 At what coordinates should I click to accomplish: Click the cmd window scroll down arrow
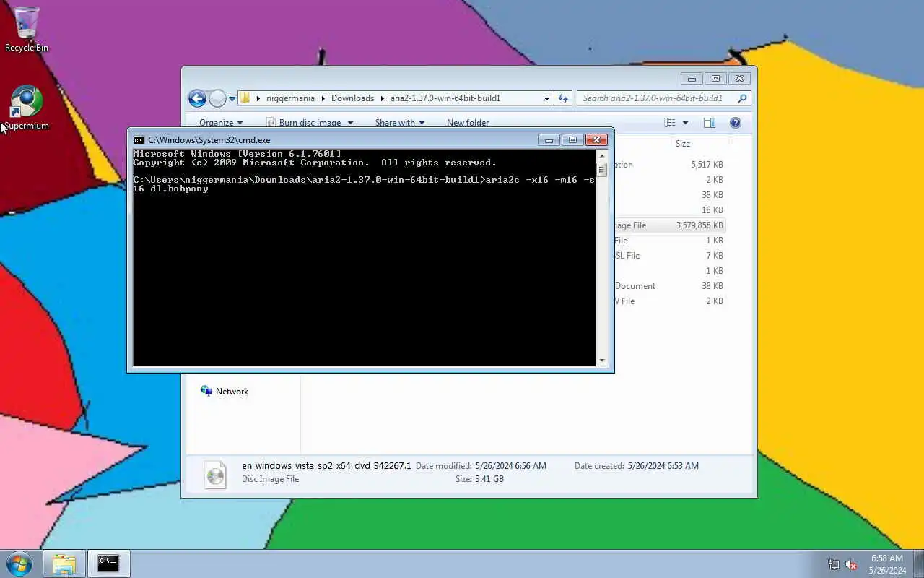tap(601, 360)
